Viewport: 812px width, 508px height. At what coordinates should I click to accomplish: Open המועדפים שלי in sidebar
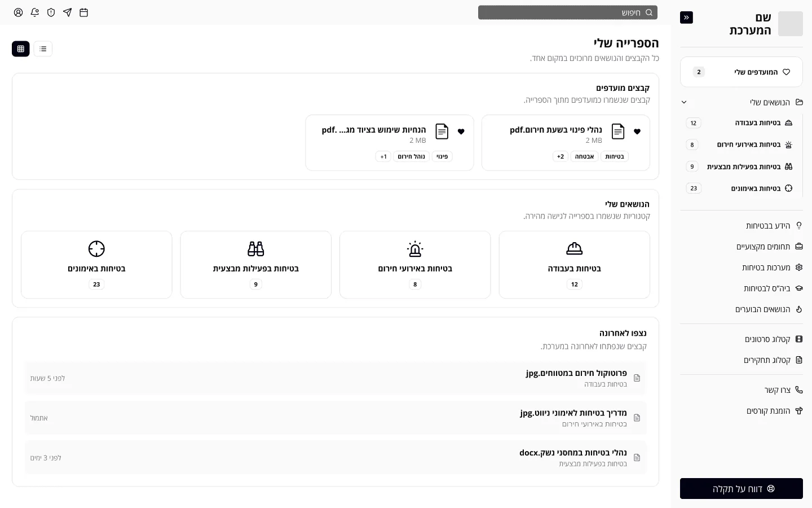742,72
